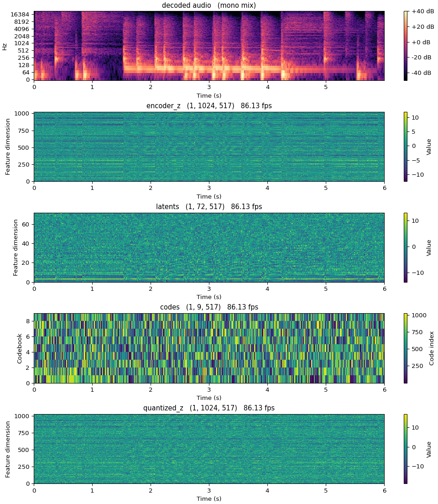Click the 'latents (1, 72, 517)' plot title

coord(209,206)
